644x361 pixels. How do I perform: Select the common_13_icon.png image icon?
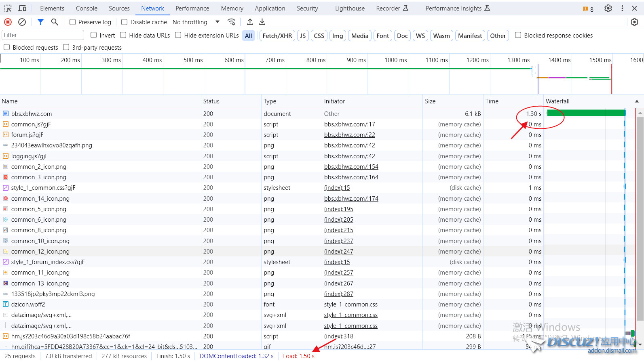coord(6,283)
